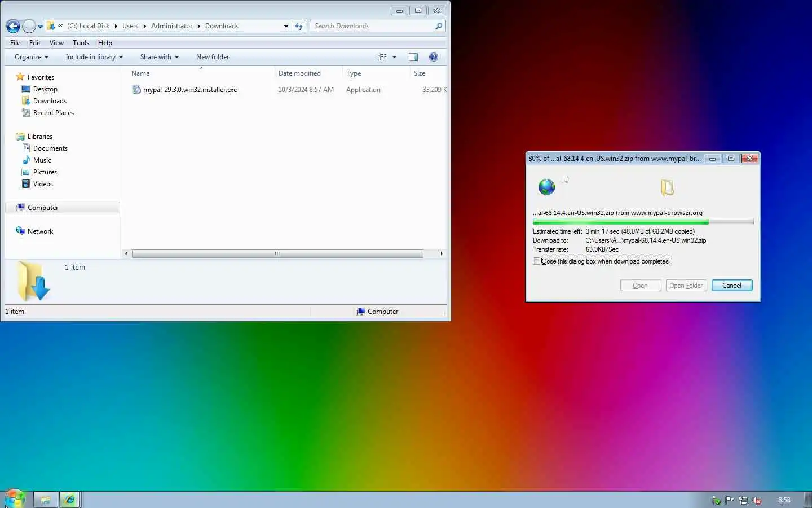812x508 pixels.
Task: Click Downloads in the address breadcrumb
Action: click(x=222, y=26)
